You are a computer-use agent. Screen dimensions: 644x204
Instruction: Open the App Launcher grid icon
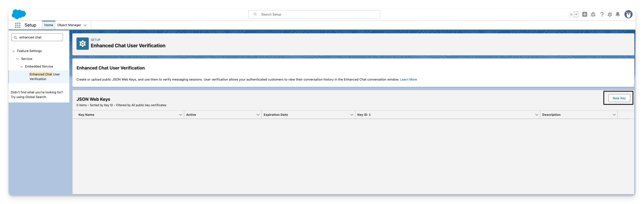coord(18,25)
